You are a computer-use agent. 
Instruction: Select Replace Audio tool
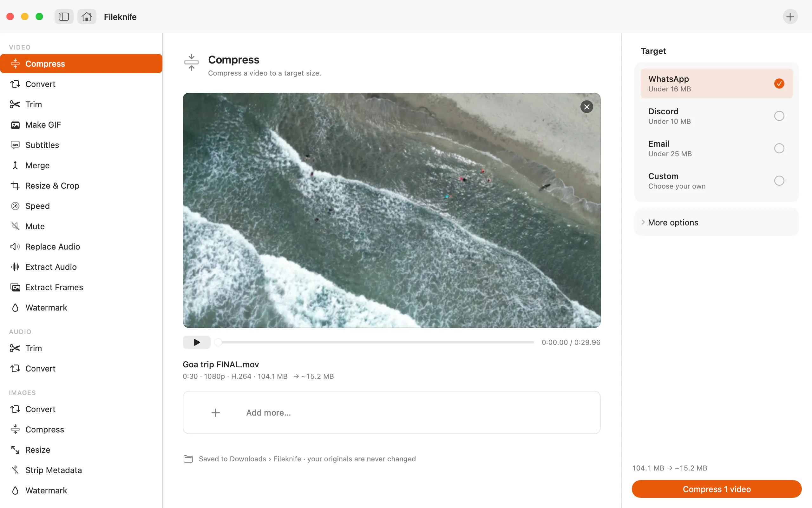coord(81,247)
